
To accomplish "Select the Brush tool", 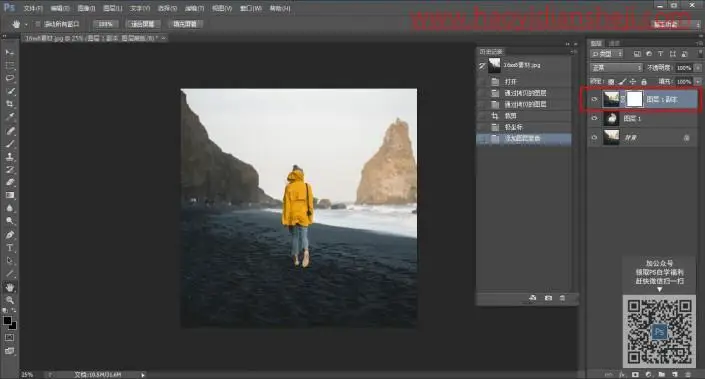I will pyautogui.click(x=9, y=144).
